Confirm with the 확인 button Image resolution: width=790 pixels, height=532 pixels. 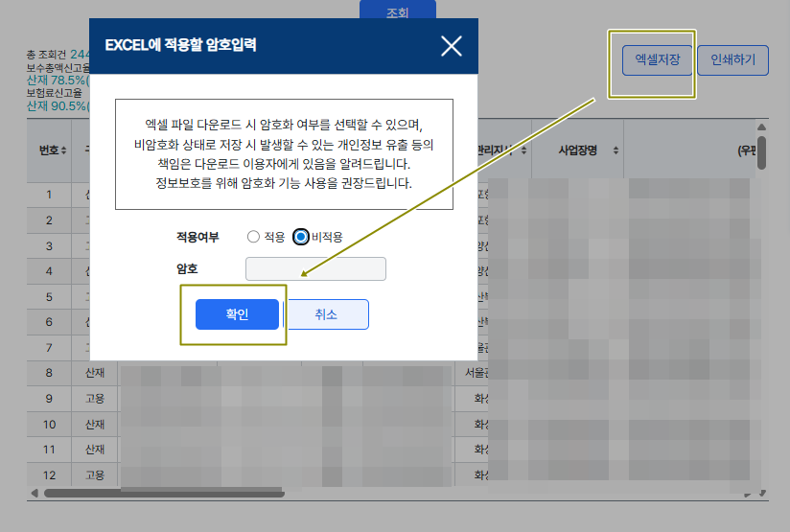coord(237,314)
